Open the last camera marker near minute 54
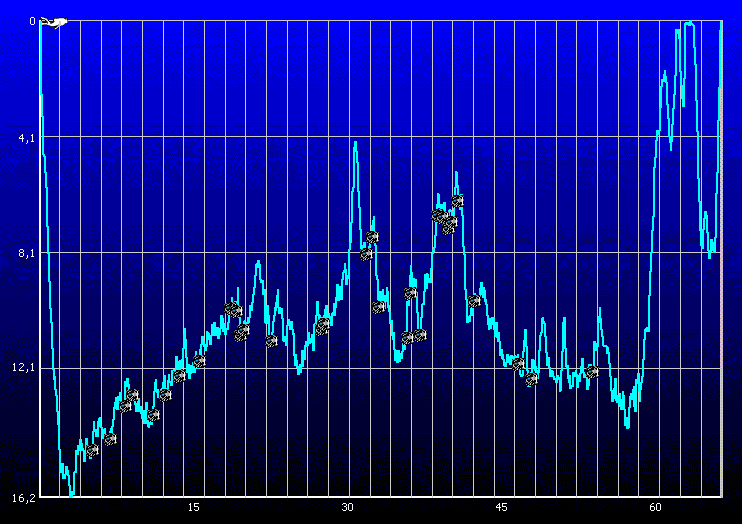This screenshot has height=524, width=742. 592,372
